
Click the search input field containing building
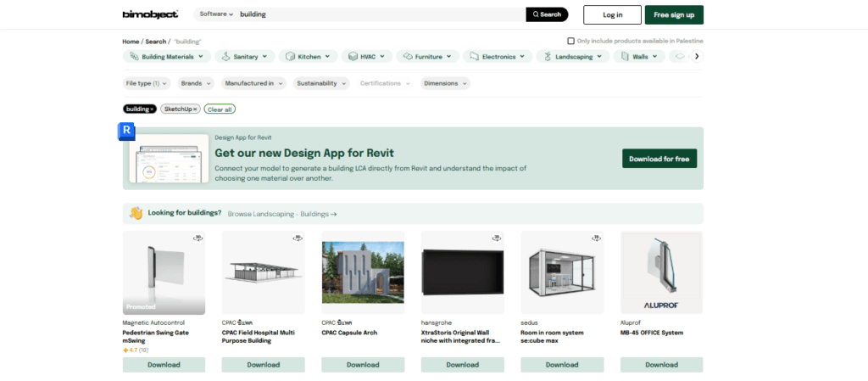point(380,14)
